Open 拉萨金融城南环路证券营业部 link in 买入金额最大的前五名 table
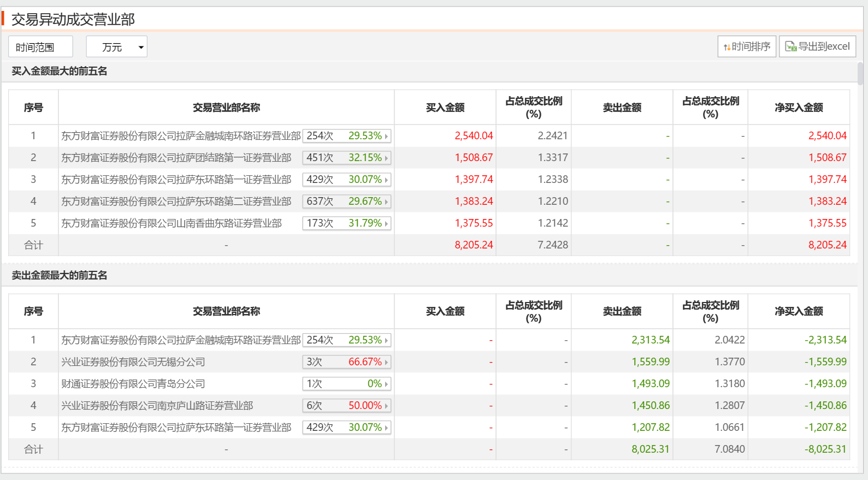The height and width of the screenshot is (480, 868). point(181,136)
